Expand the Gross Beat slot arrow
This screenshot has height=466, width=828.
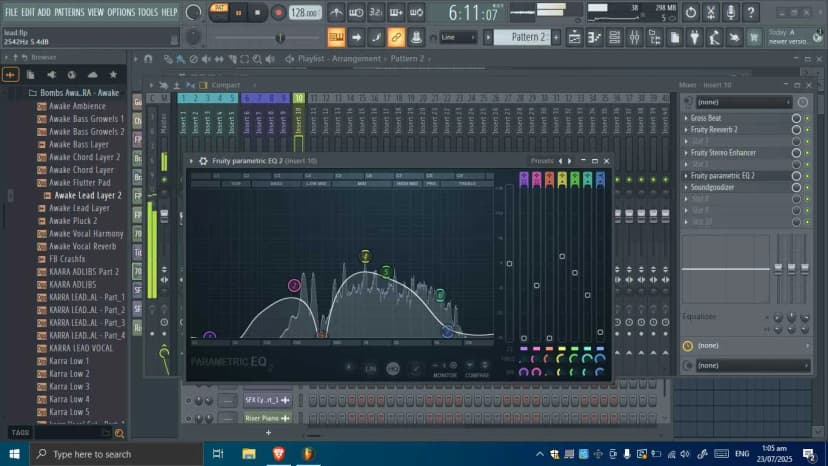click(686, 118)
